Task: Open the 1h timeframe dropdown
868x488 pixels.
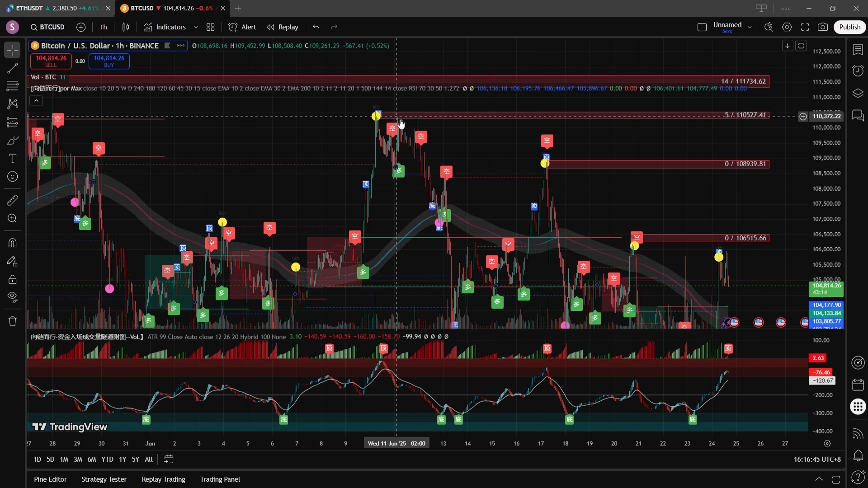Action: coord(104,27)
